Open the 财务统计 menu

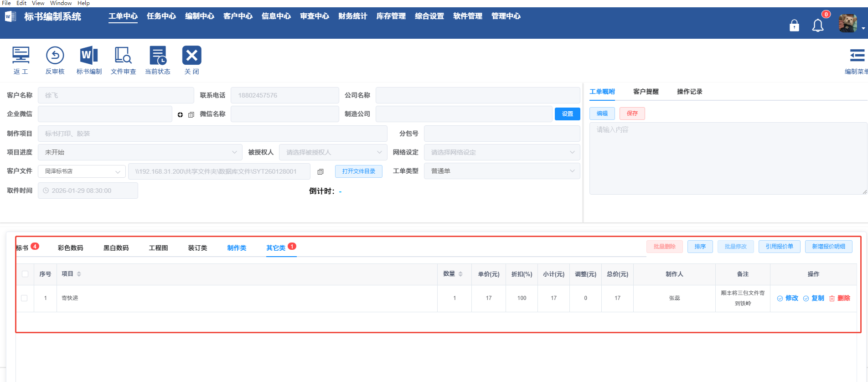click(353, 16)
